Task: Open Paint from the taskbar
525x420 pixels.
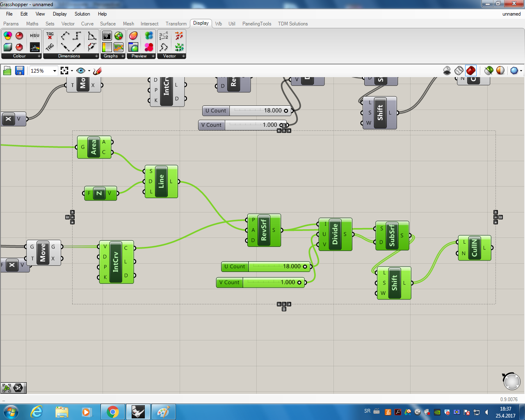Action: (x=163, y=412)
